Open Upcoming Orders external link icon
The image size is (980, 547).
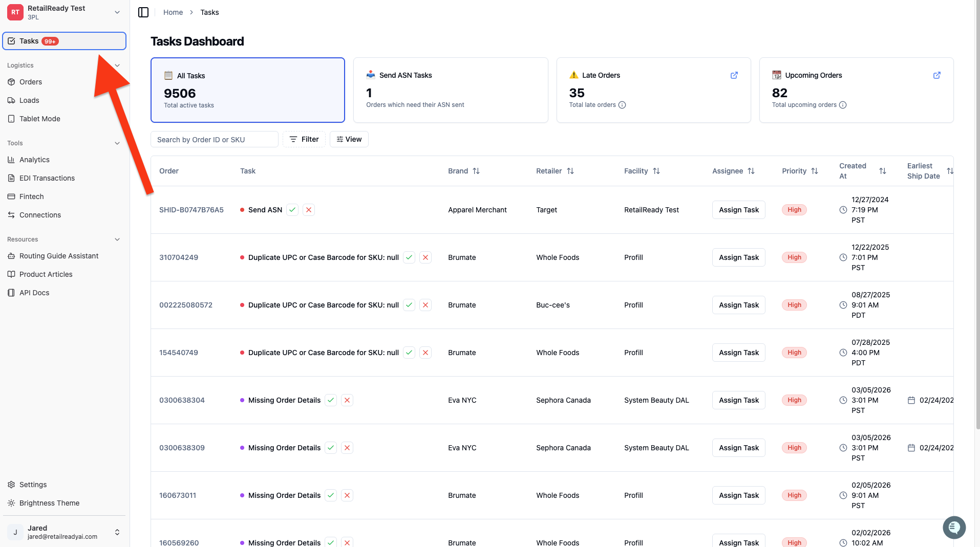click(936, 75)
